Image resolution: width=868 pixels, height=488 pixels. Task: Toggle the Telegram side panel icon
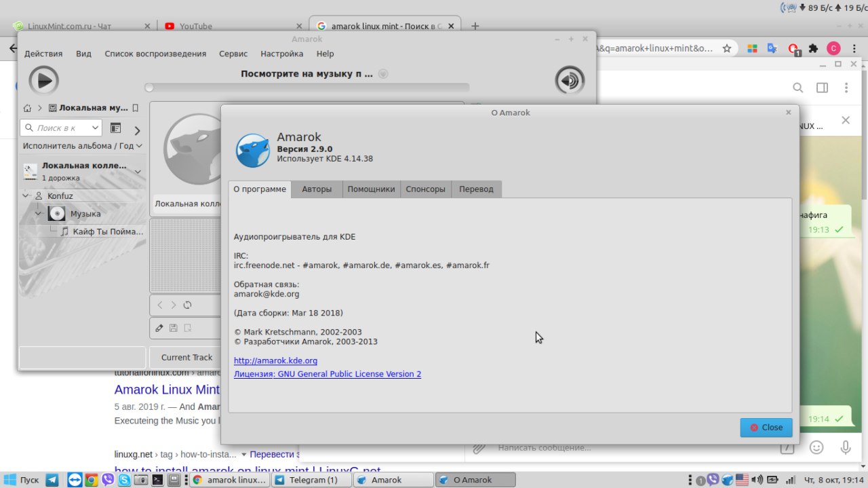(822, 88)
